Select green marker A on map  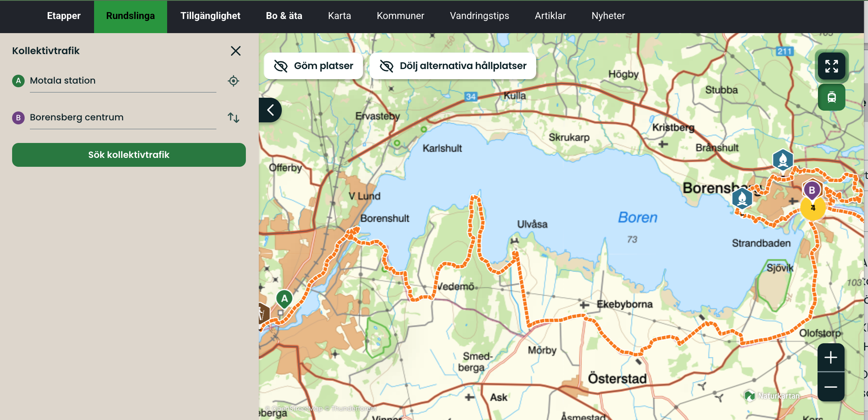point(284,299)
